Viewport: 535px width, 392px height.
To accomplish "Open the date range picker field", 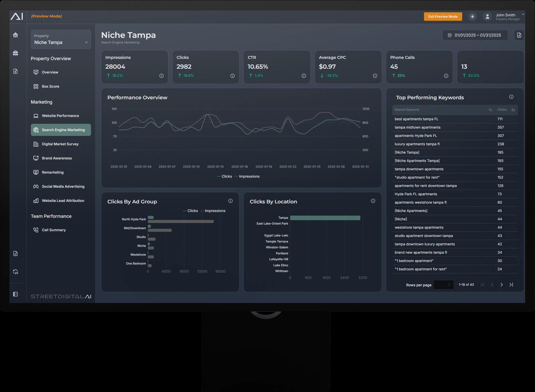I will 475,35.
